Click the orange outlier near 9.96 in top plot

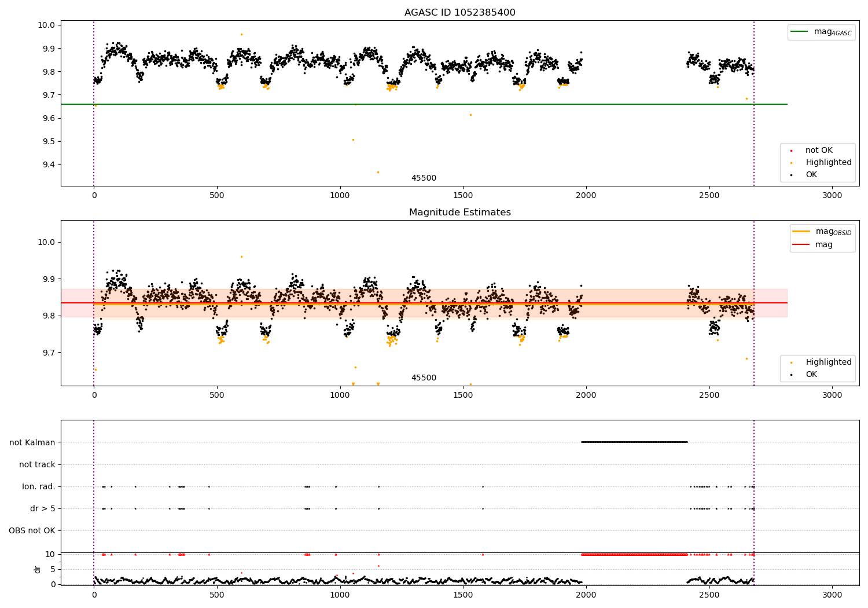point(241,34)
